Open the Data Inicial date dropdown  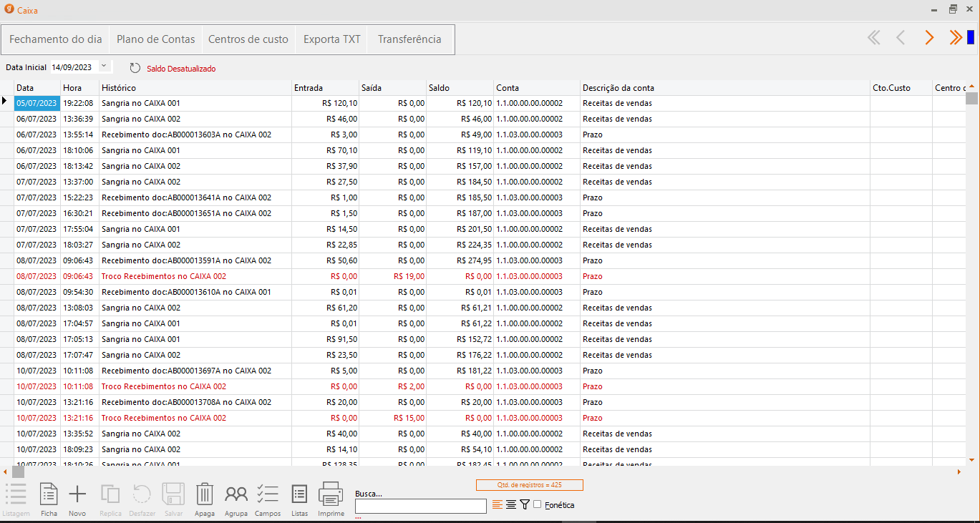pyautogui.click(x=104, y=67)
